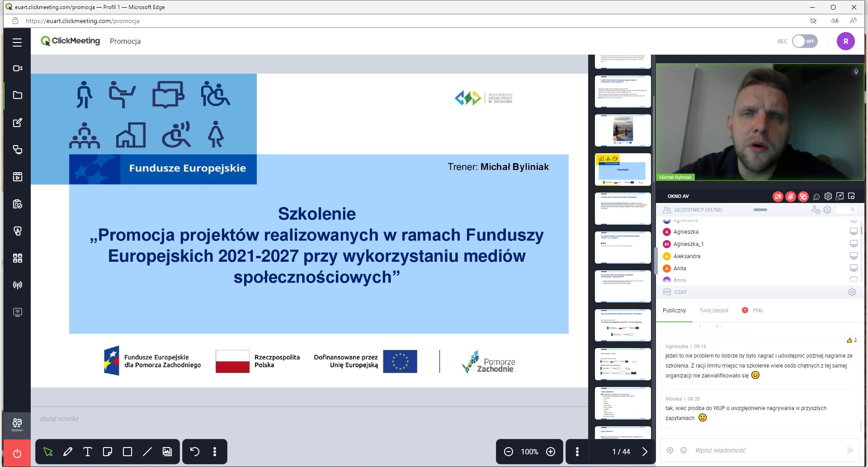Image resolution: width=868 pixels, height=467 pixels.
Task: Send the chat message with arrow icon
Action: click(850, 450)
